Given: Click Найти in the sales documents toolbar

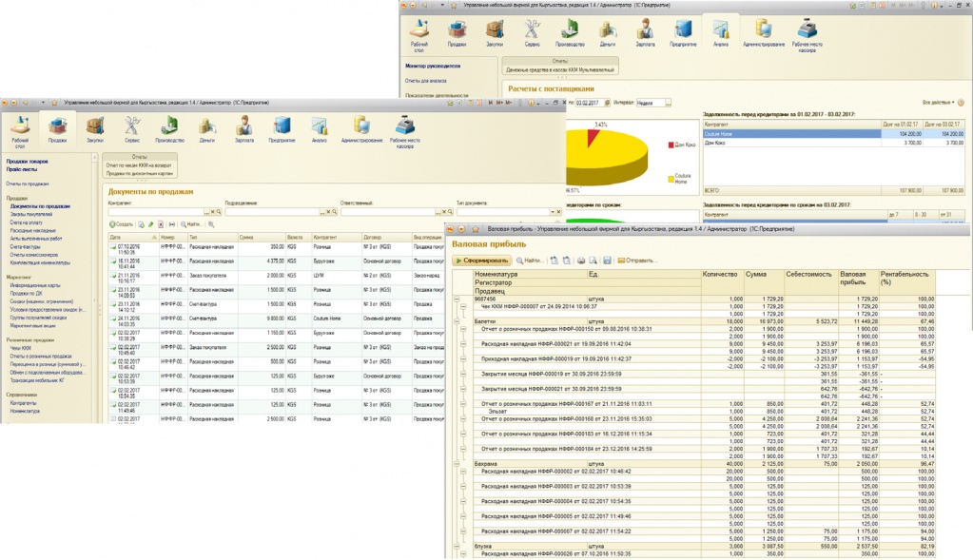Looking at the screenshot, I should [x=191, y=224].
